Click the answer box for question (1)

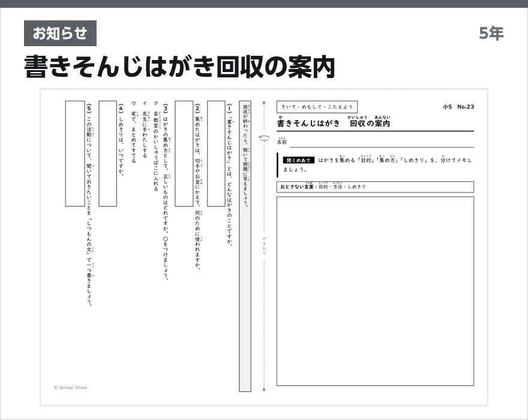click(216, 154)
